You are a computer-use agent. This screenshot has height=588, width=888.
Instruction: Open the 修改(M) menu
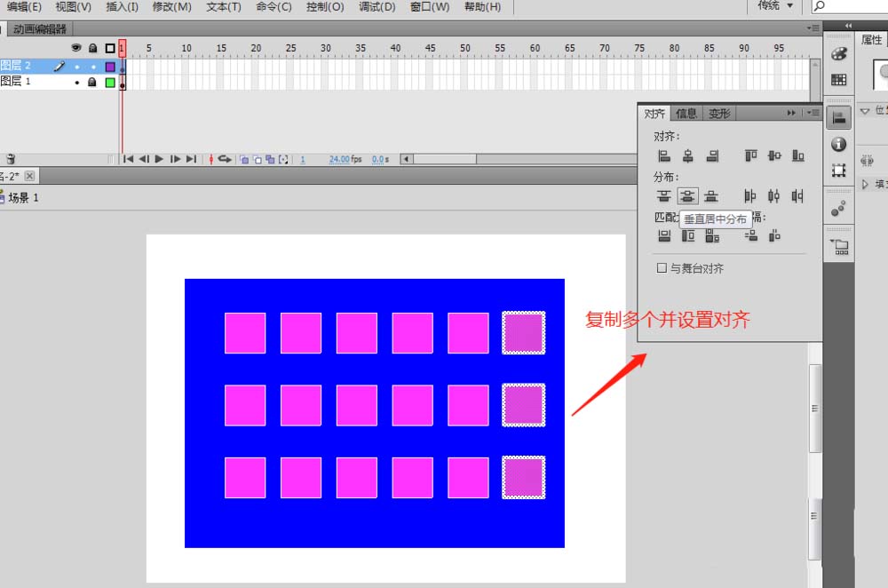171,7
